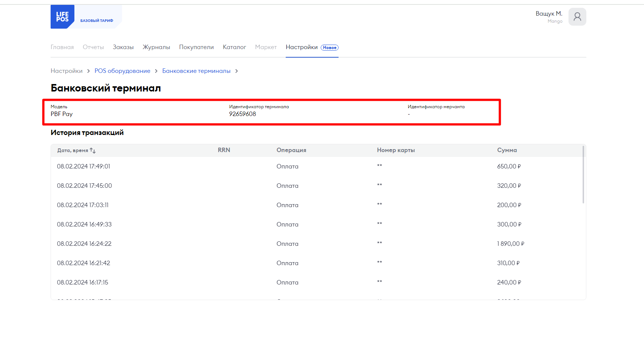Open the Маркет tab
This screenshot has width=644, height=357.
click(266, 47)
